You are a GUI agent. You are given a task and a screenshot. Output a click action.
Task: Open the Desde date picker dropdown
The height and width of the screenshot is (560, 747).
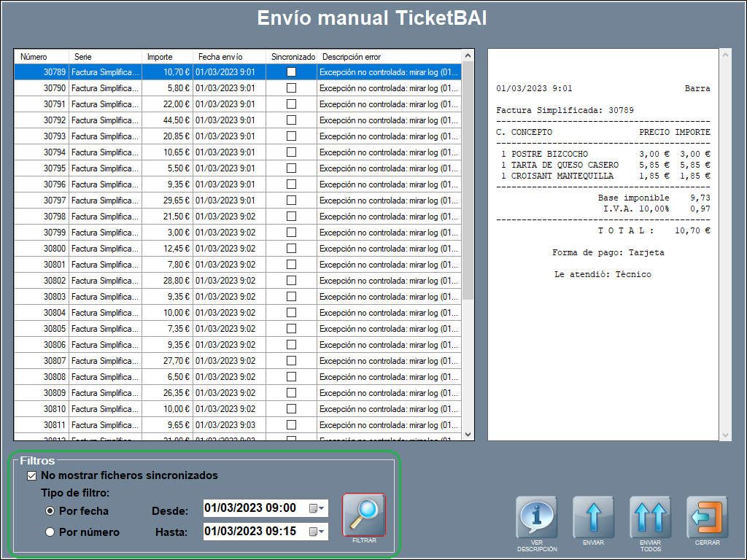[x=318, y=508]
